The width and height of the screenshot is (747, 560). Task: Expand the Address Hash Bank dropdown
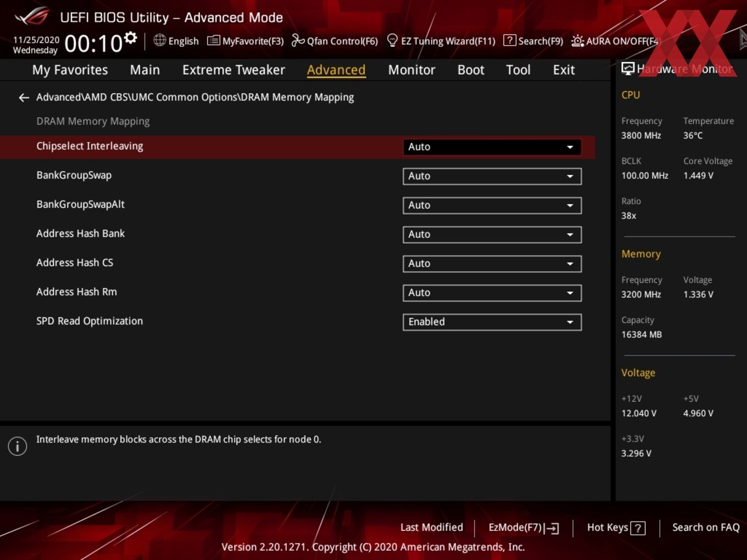(x=492, y=234)
